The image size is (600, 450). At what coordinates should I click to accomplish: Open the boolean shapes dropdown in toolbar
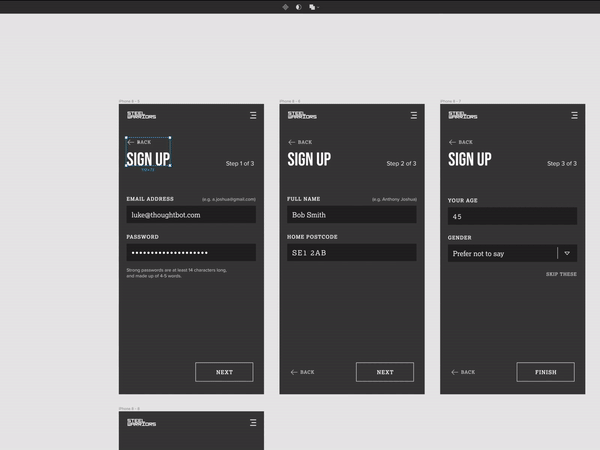coord(313,6)
